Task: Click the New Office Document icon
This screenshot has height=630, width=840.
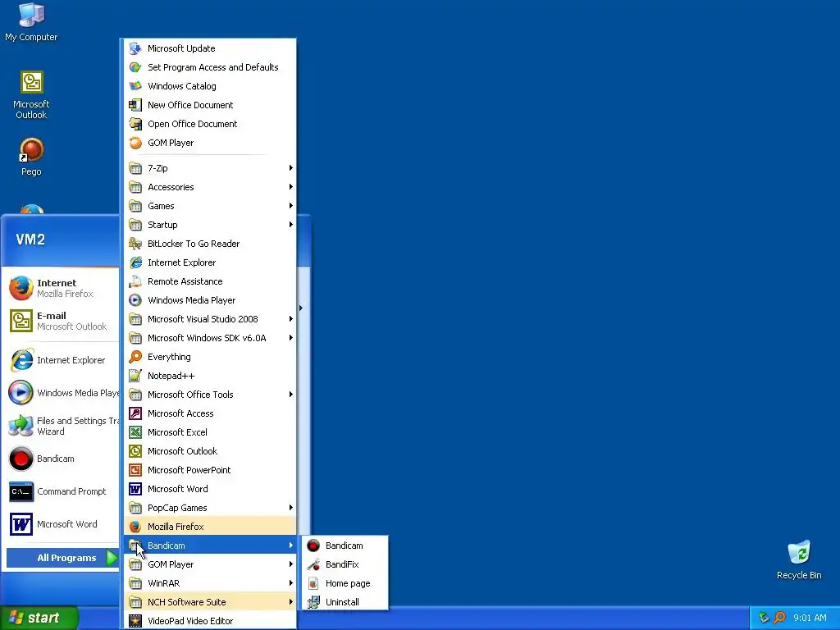Action: pos(135,105)
